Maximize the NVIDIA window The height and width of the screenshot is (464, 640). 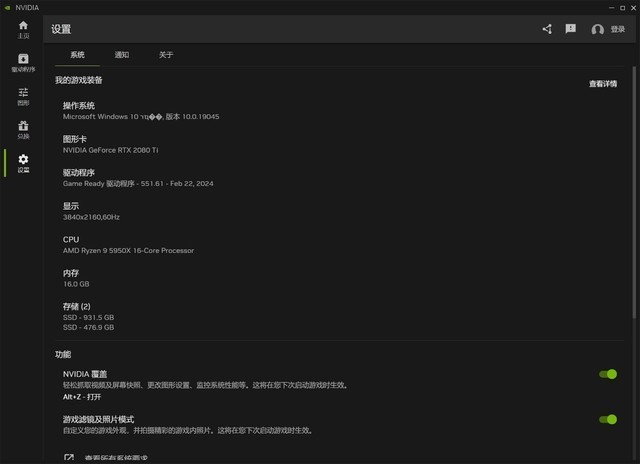click(622, 8)
